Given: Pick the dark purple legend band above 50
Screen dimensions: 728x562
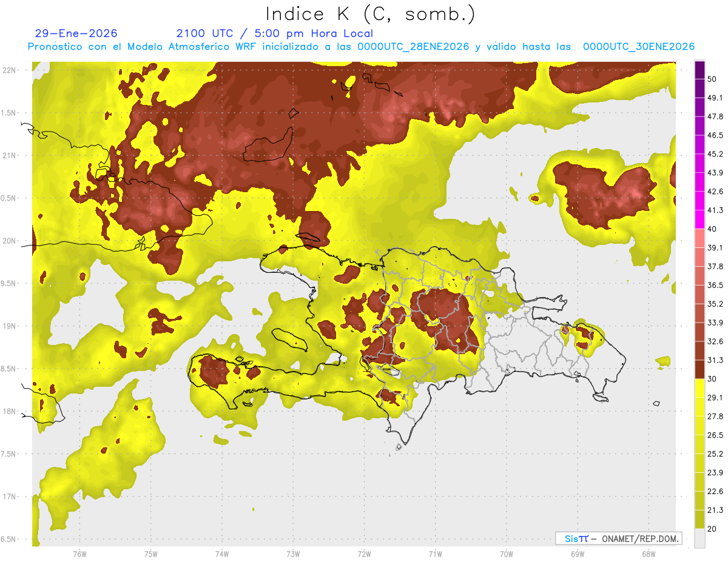Looking at the screenshot, I should coord(699,70).
